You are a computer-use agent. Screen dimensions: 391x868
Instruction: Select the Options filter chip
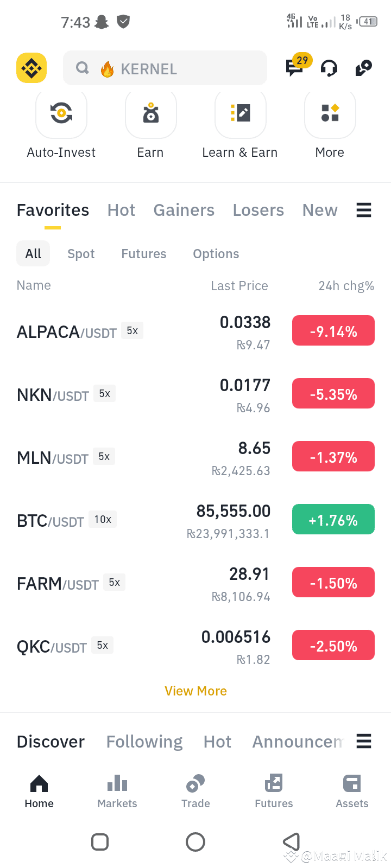pos(216,254)
